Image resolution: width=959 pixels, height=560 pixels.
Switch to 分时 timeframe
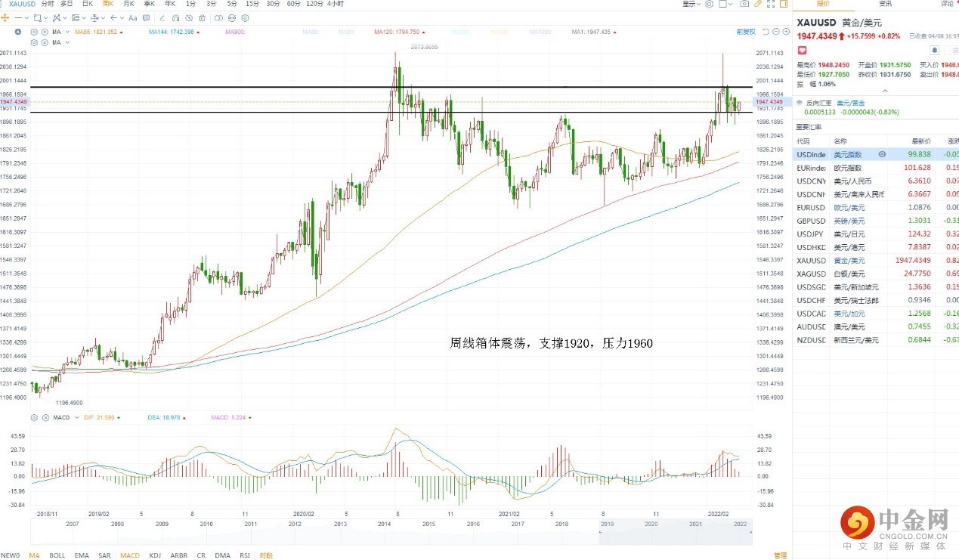[x=48, y=4]
